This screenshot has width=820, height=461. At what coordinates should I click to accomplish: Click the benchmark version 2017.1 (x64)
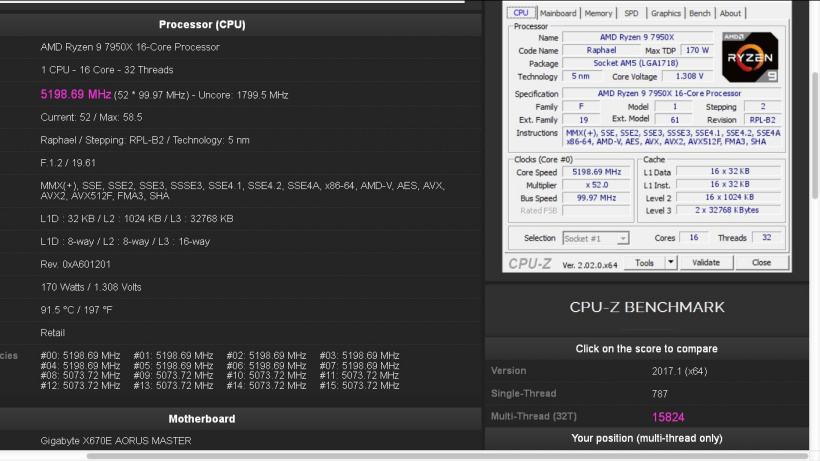pyautogui.click(x=679, y=371)
